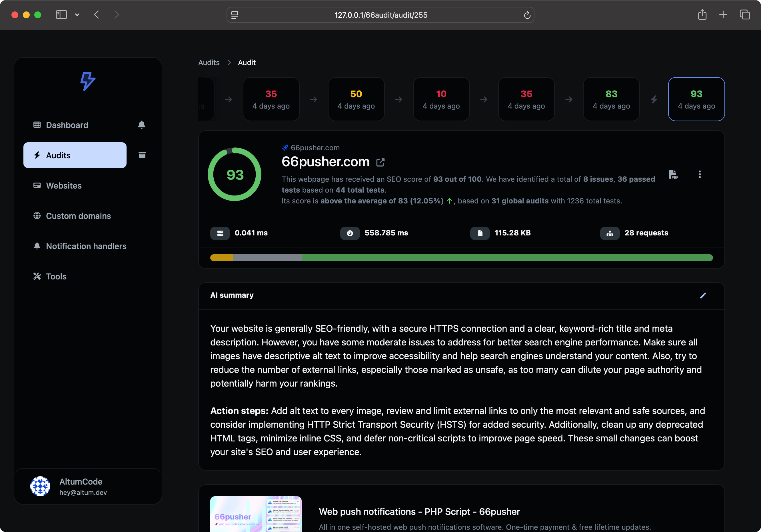
Task: Reload the page in address bar
Action: click(527, 15)
